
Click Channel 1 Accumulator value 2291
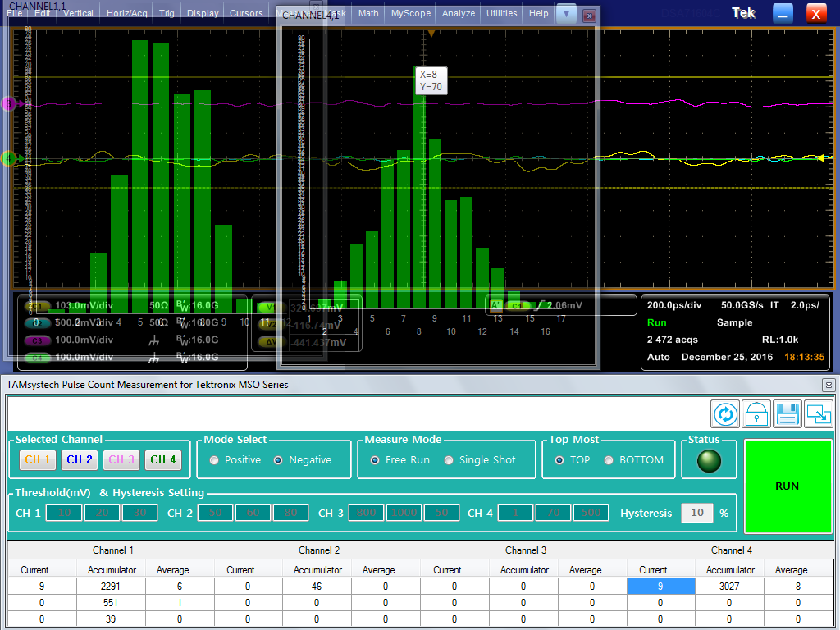(x=111, y=587)
